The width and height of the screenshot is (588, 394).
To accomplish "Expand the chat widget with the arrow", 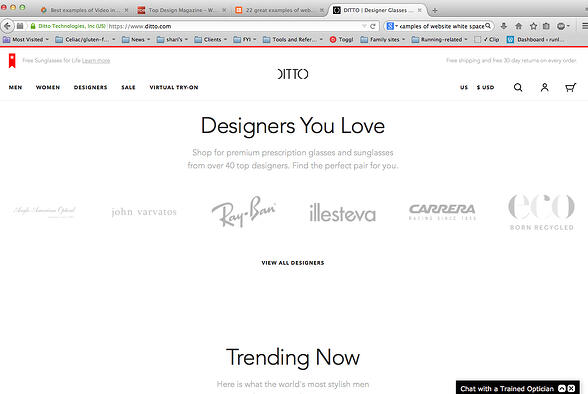I will (x=562, y=389).
